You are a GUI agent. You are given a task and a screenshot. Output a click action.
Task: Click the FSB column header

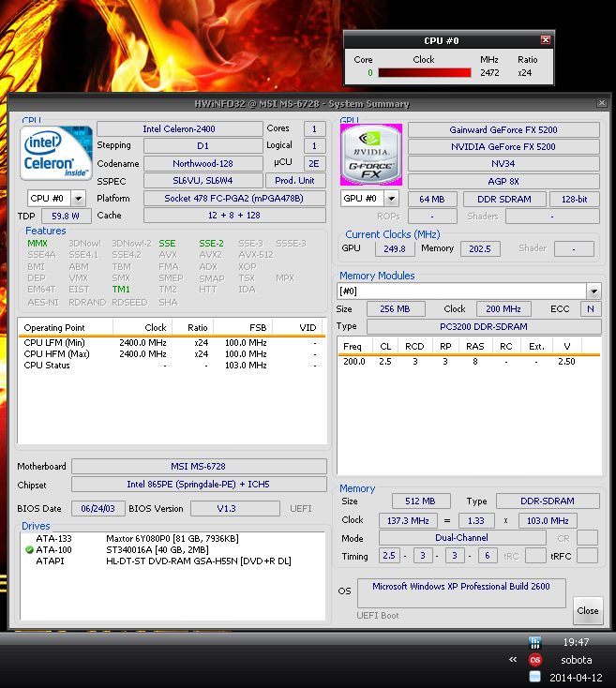pyautogui.click(x=243, y=328)
